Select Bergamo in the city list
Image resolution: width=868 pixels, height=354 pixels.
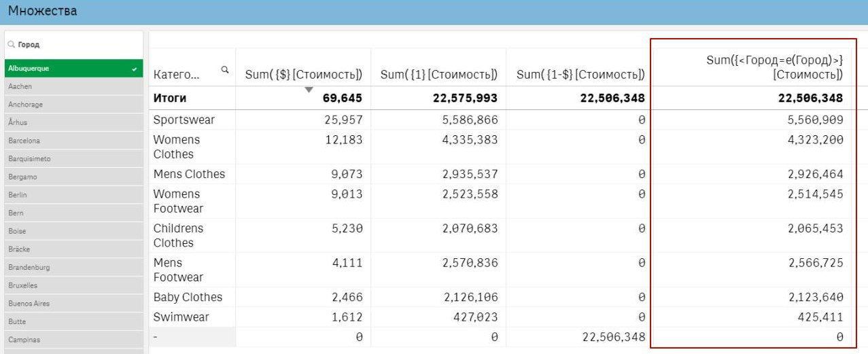pos(73,177)
